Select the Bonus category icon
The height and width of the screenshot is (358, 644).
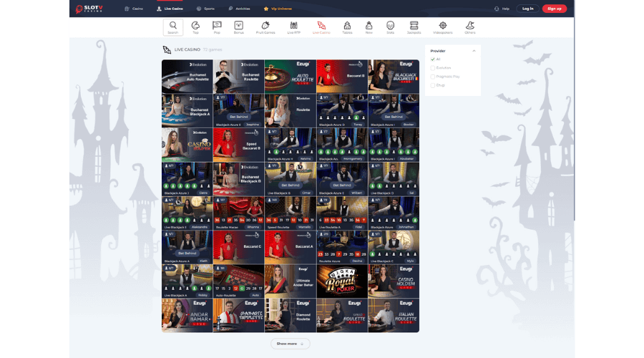238,27
